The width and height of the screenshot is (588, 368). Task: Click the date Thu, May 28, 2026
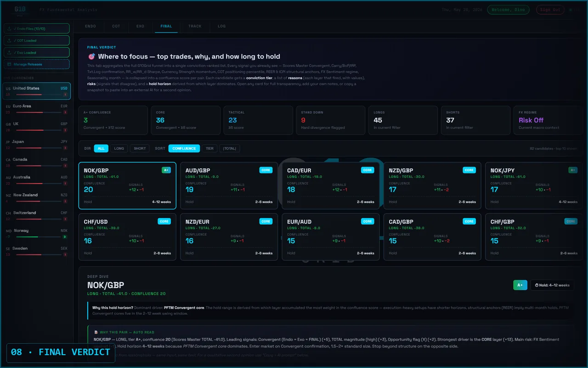point(461,10)
